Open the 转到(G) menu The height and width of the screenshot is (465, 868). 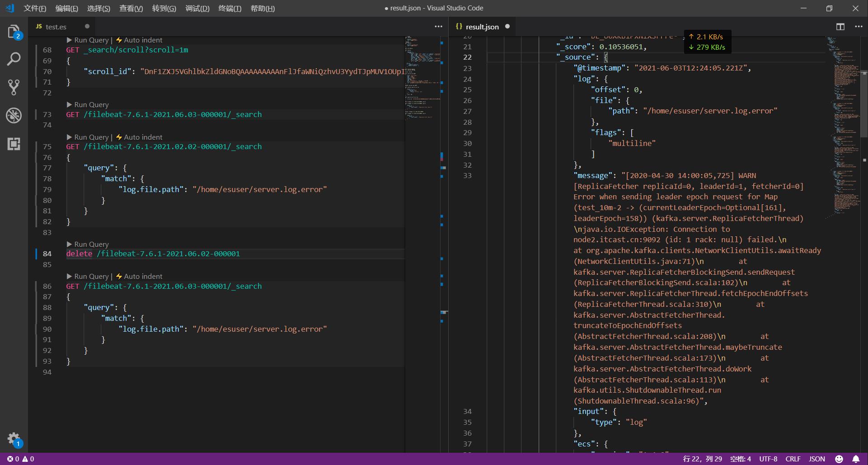click(164, 8)
